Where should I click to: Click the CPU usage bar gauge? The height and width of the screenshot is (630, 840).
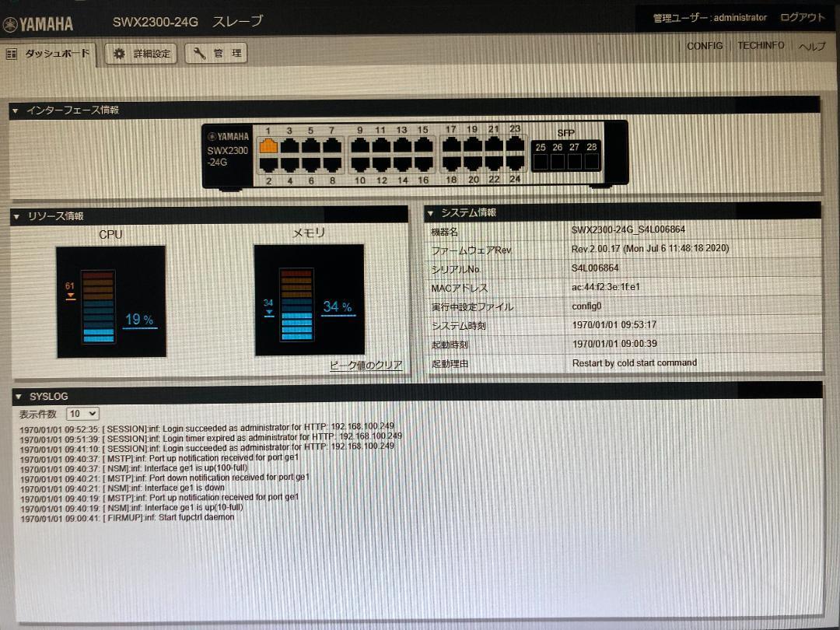point(99,306)
